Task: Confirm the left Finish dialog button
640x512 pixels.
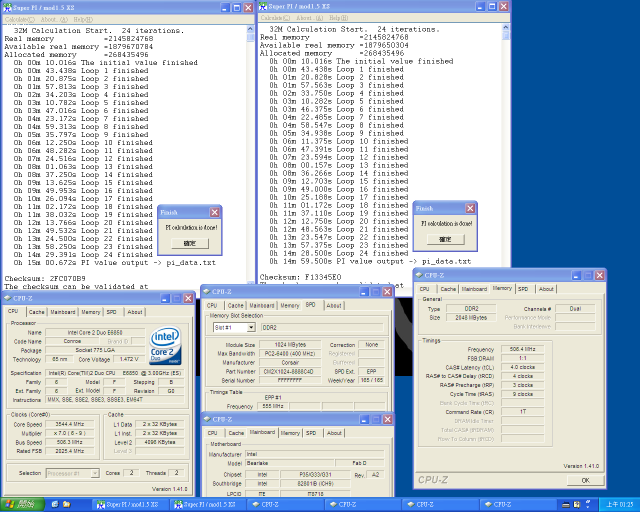Action: point(190,243)
